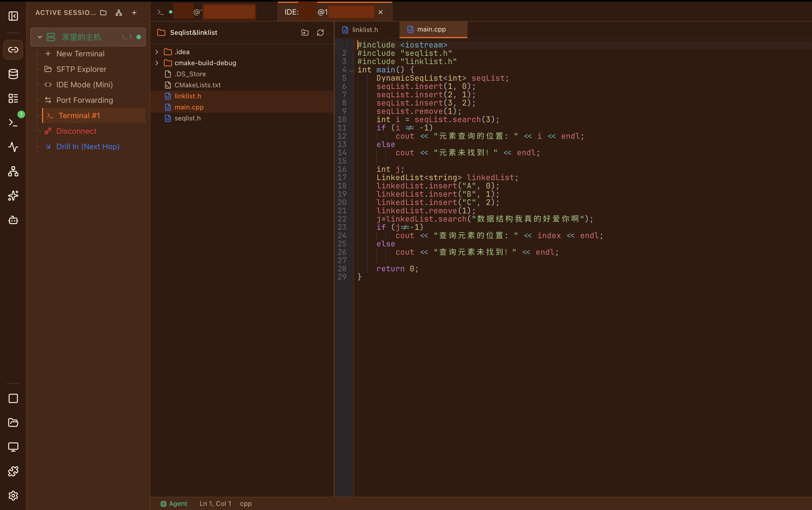The height and width of the screenshot is (510, 812).
Task: Switch to the linklist.h editor tab
Action: (x=365, y=29)
